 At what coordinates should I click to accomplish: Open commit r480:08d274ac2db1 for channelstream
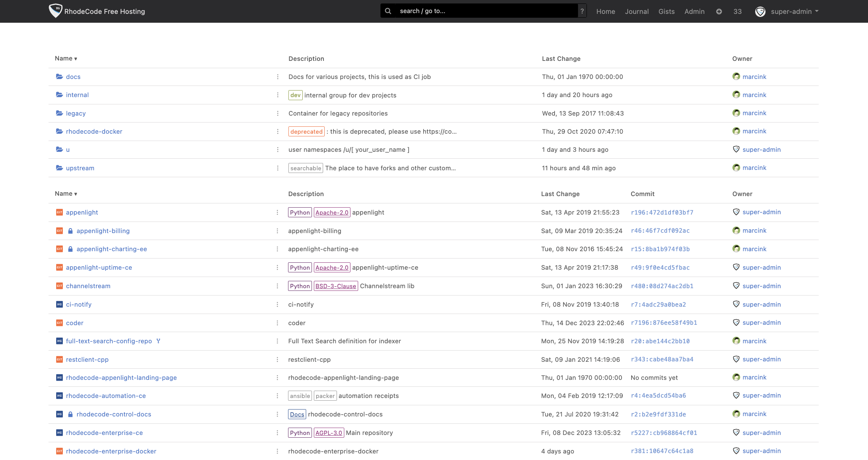point(662,286)
